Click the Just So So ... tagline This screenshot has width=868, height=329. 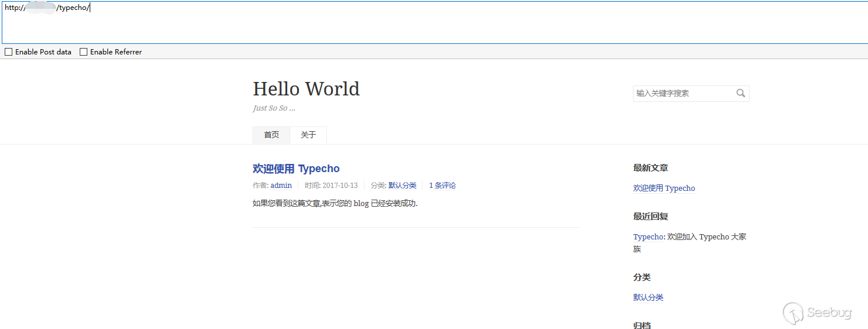point(274,108)
